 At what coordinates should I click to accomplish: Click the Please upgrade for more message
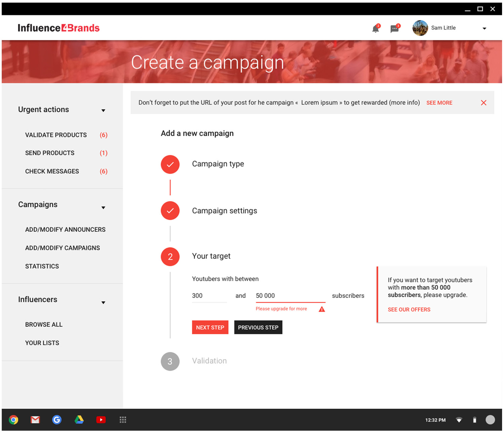[x=281, y=309]
